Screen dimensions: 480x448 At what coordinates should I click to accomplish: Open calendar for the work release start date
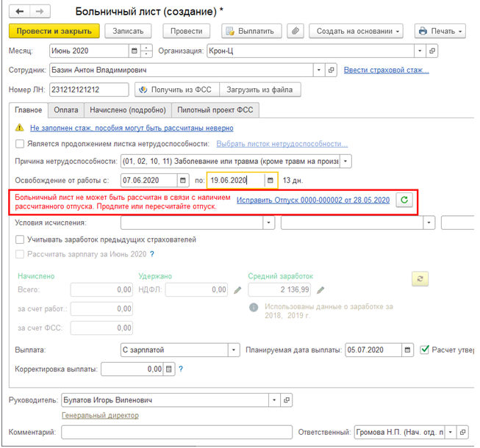[x=183, y=180]
